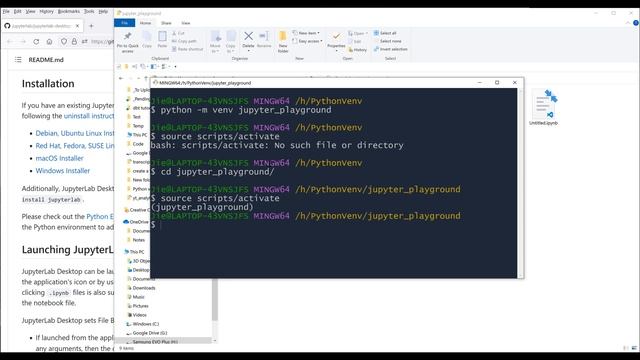Click Invert selection in the ribbon

[391, 49]
